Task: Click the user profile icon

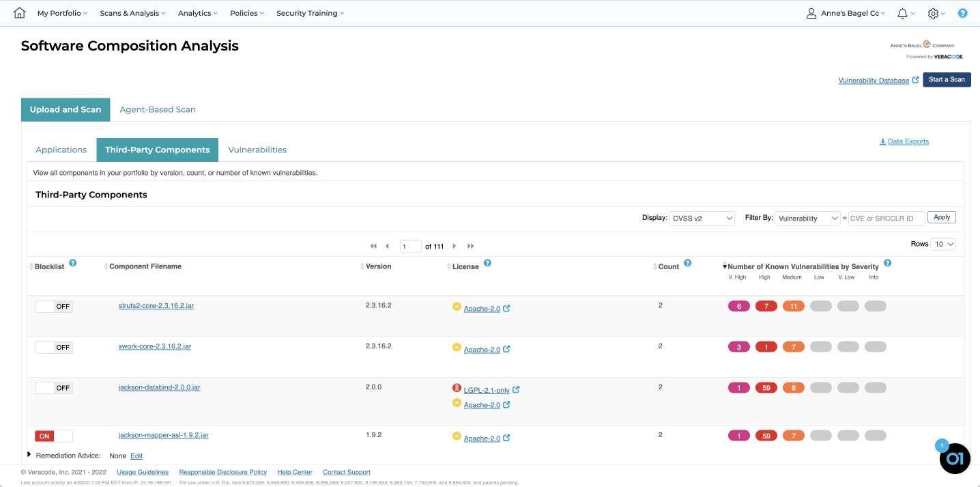Action: (x=811, y=13)
